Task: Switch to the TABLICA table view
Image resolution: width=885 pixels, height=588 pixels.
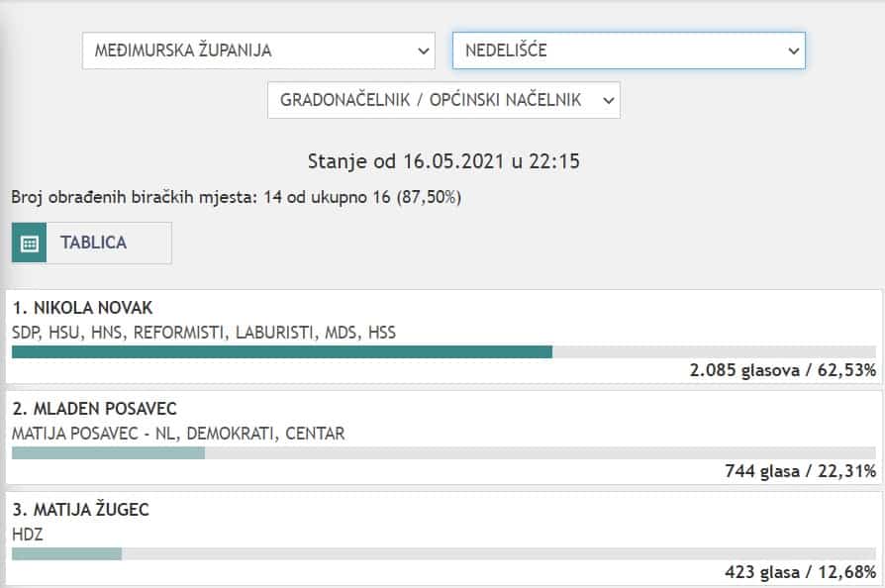Action: pyautogui.click(x=93, y=243)
